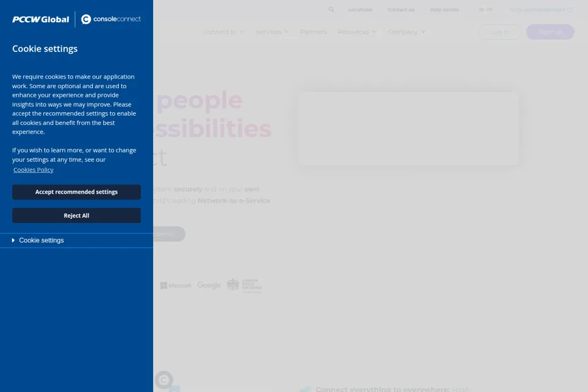The height and width of the screenshot is (392, 588).
Task: Click the Sign up button
Action: [x=550, y=32]
